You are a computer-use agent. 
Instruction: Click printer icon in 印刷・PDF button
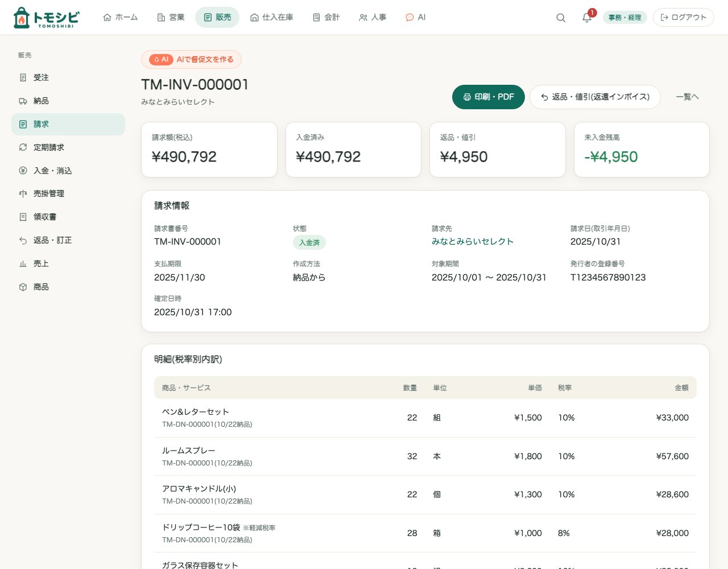tap(467, 97)
